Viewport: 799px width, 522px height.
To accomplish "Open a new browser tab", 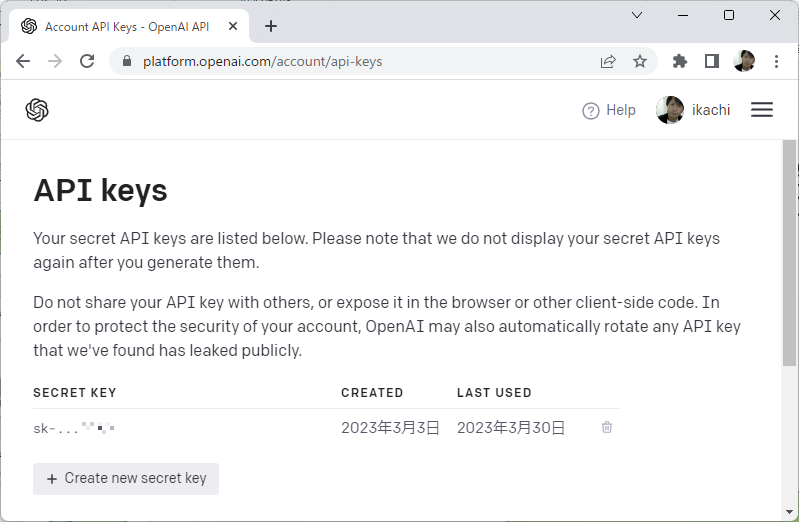I will pyautogui.click(x=271, y=27).
